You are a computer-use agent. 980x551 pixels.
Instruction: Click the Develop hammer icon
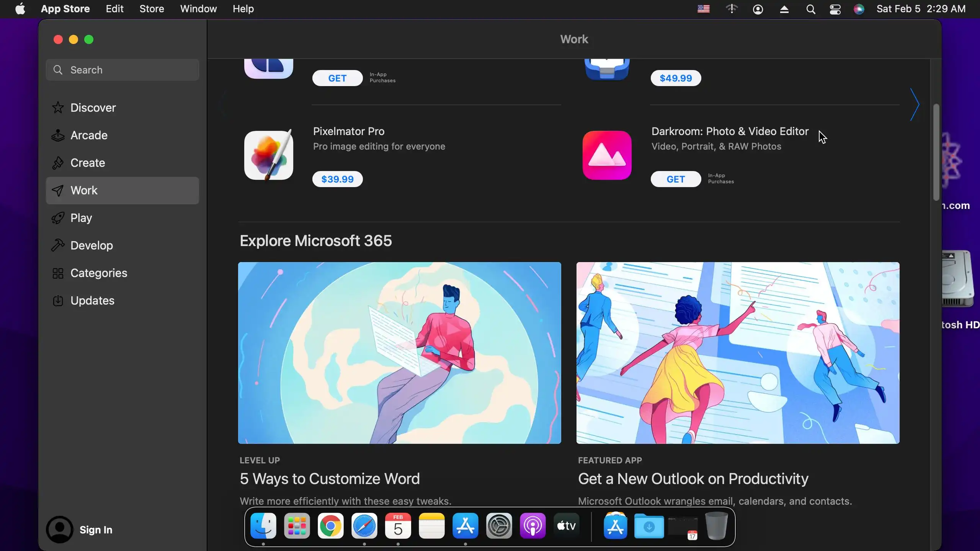pyautogui.click(x=58, y=245)
